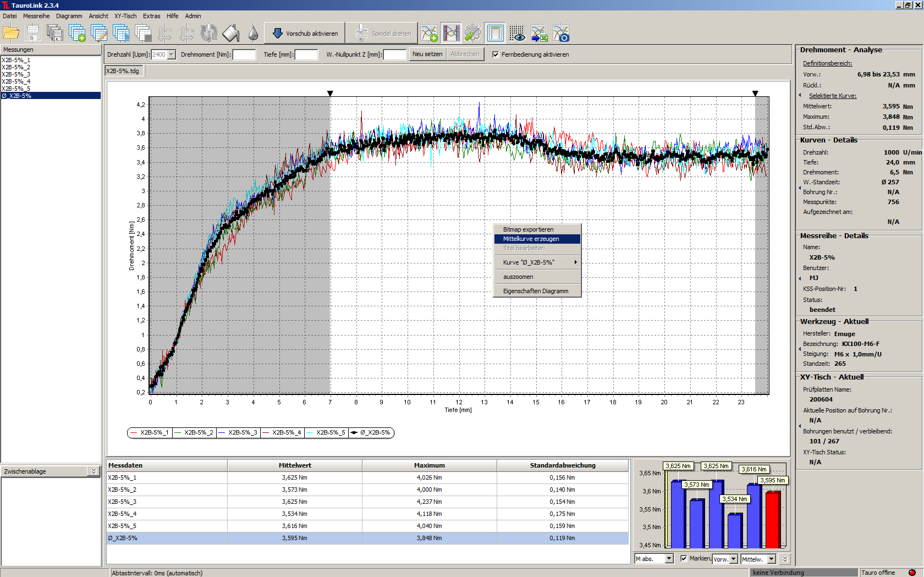This screenshot has width=924, height=577.
Task: Click the Abbrechen button
Action: (465, 54)
